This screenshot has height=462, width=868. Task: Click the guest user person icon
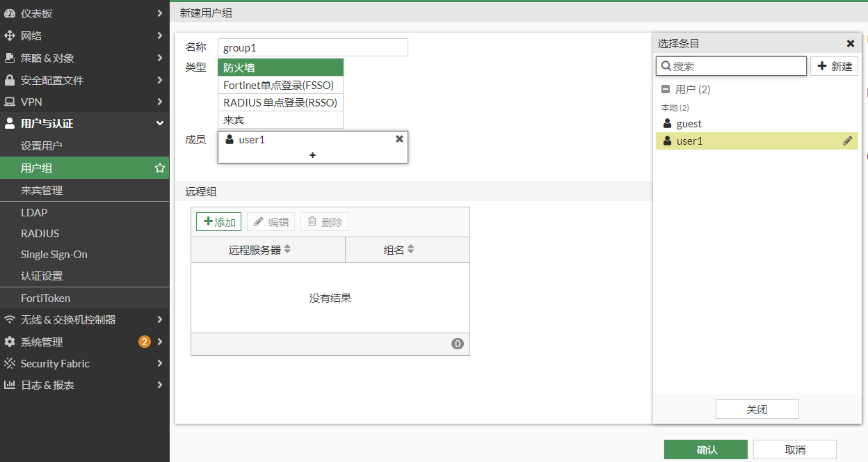point(668,123)
